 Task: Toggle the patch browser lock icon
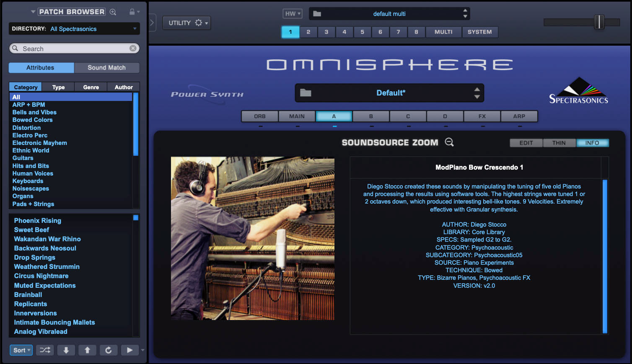point(132,12)
